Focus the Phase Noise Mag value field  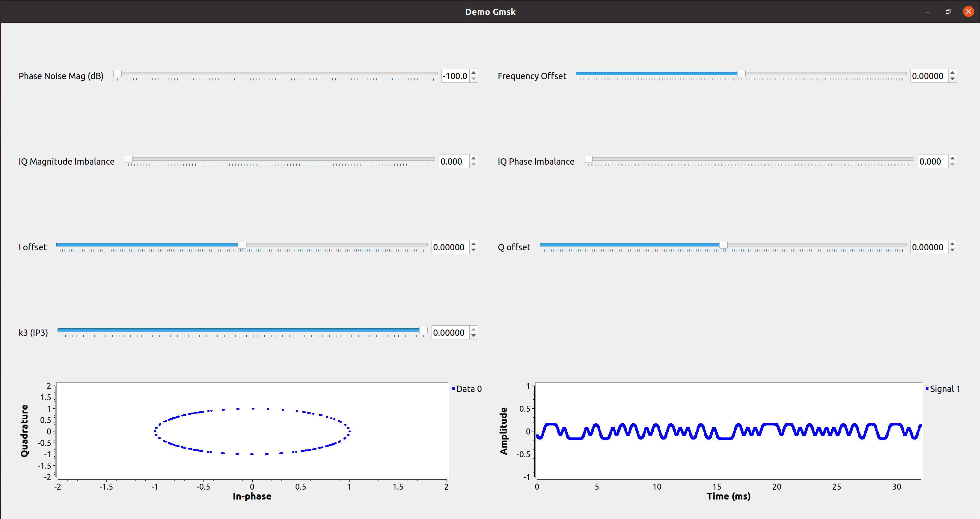[455, 76]
